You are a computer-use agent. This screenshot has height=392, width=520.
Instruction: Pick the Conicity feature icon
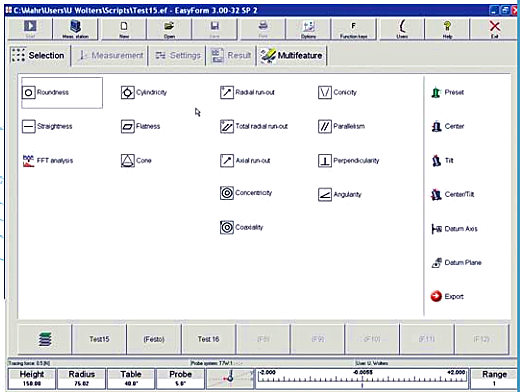[x=325, y=92]
